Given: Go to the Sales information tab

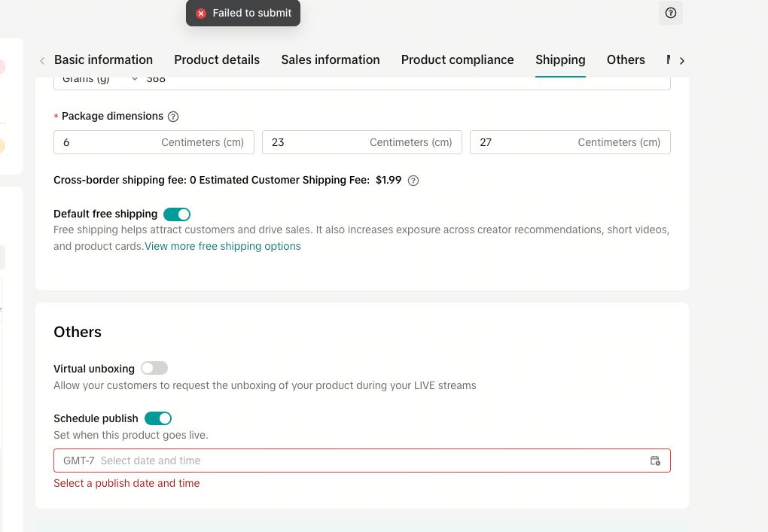Looking at the screenshot, I should tap(331, 60).
